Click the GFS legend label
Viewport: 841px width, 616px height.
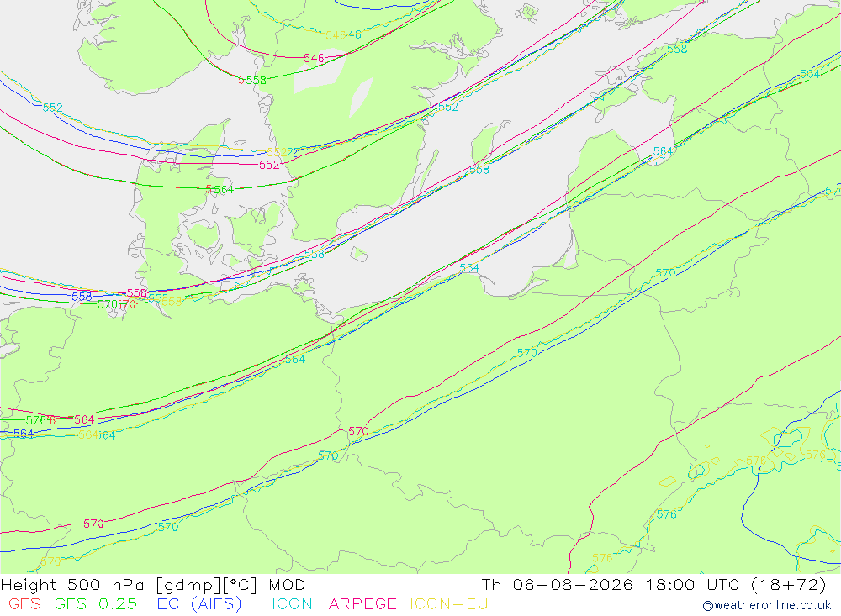24,603
